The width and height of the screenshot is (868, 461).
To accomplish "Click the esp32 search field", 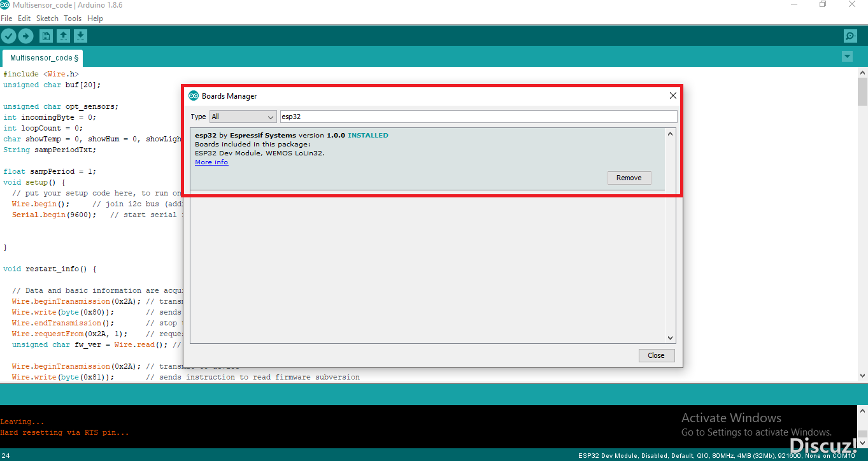I will click(x=478, y=117).
